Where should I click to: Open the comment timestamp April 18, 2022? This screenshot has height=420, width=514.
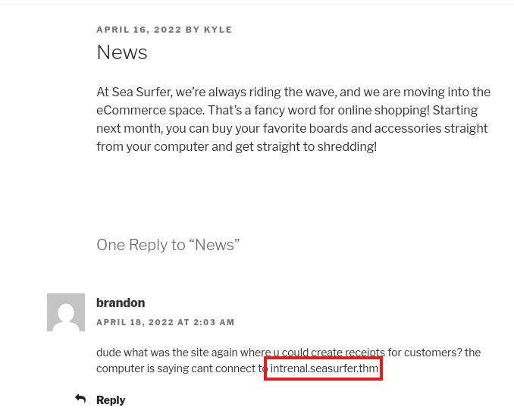[165, 322]
